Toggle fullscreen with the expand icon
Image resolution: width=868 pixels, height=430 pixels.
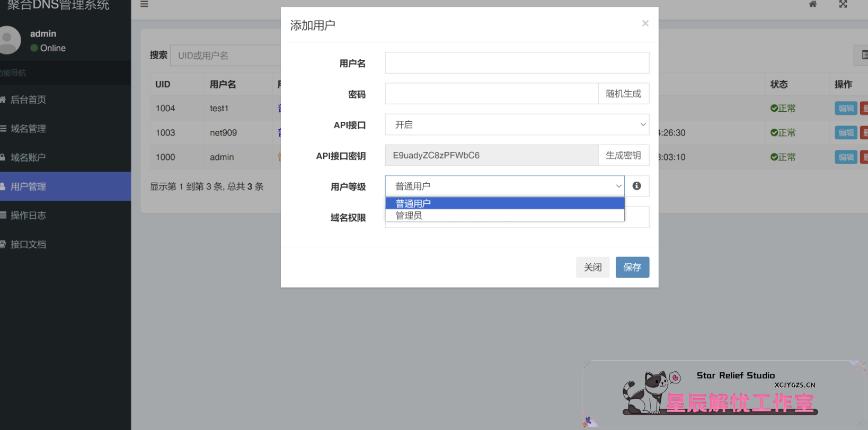(x=843, y=5)
